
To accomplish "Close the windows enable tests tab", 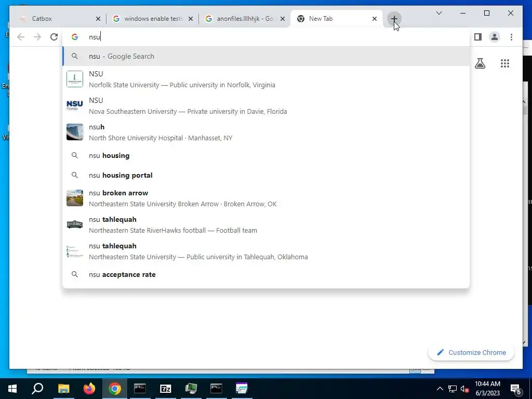I will point(191,19).
